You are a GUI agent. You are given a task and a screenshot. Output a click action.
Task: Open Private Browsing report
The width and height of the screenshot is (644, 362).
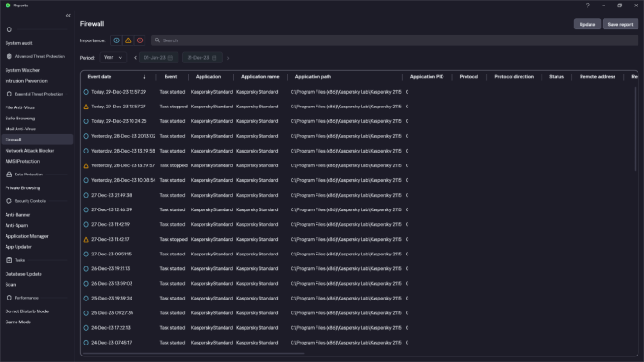(x=23, y=187)
